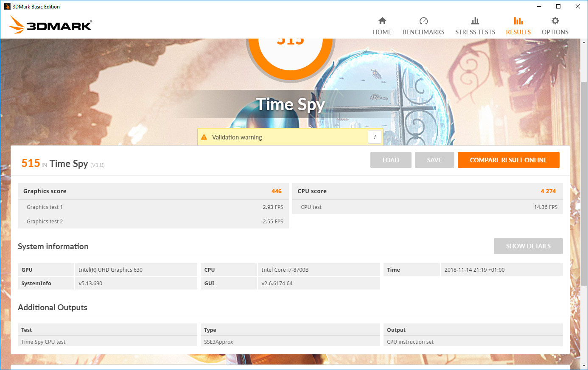Click the Results bars icon
588x370 pixels.
point(518,21)
